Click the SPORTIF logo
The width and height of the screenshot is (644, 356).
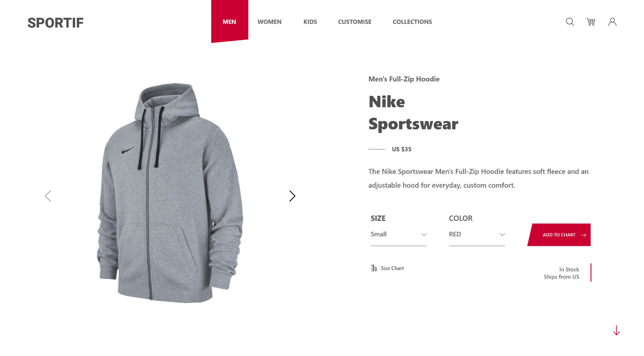(55, 23)
